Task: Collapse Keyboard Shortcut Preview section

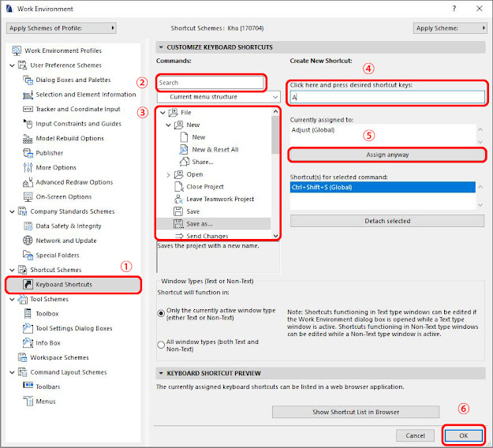Action: click(x=161, y=373)
